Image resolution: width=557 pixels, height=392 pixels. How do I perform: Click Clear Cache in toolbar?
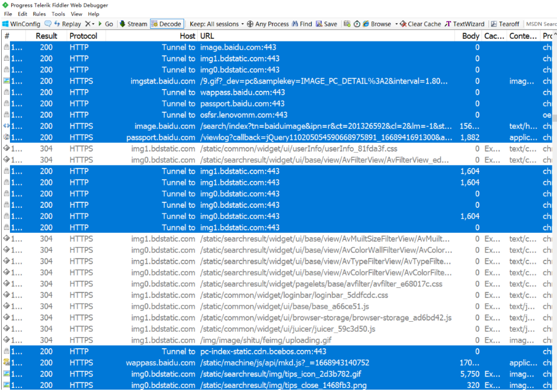point(420,24)
